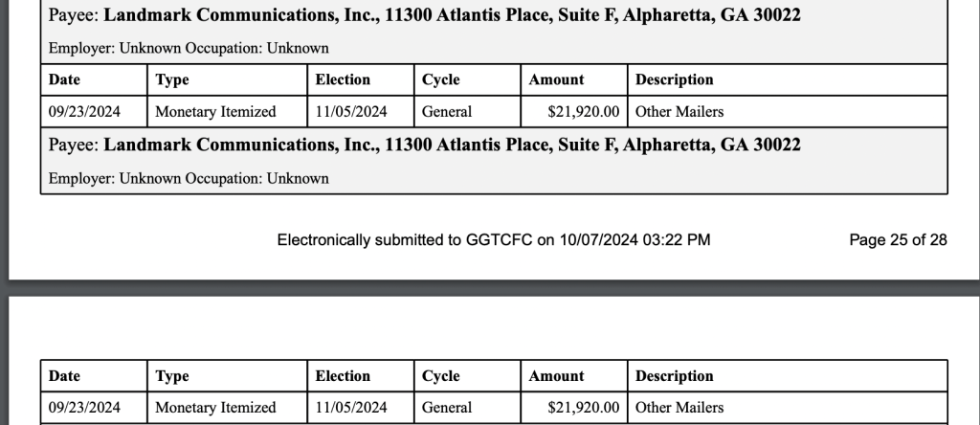Click the Type column header on the upper page
This screenshot has width=980, height=425.
click(172, 79)
